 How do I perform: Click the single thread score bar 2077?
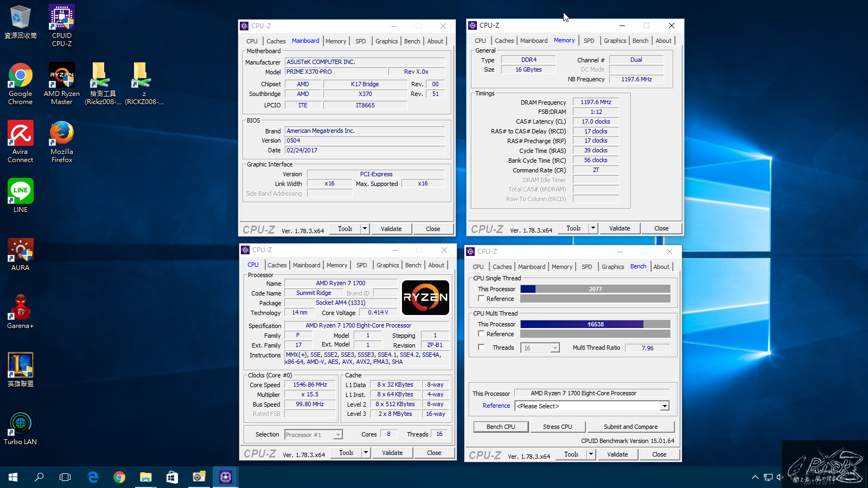(595, 289)
